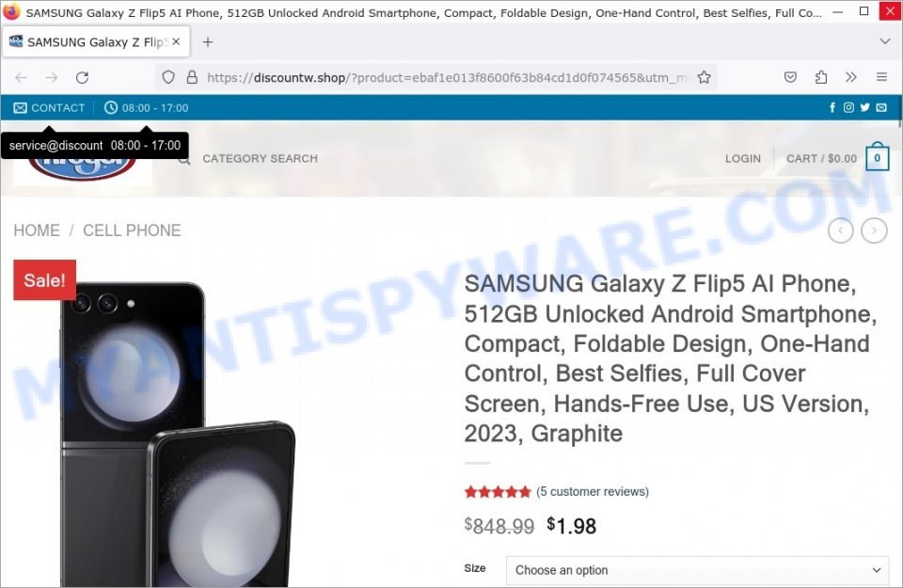Image resolution: width=903 pixels, height=588 pixels.
Task: Close the SAMSUNG Galaxy Z Flip5 tab
Action: [x=176, y=41]
